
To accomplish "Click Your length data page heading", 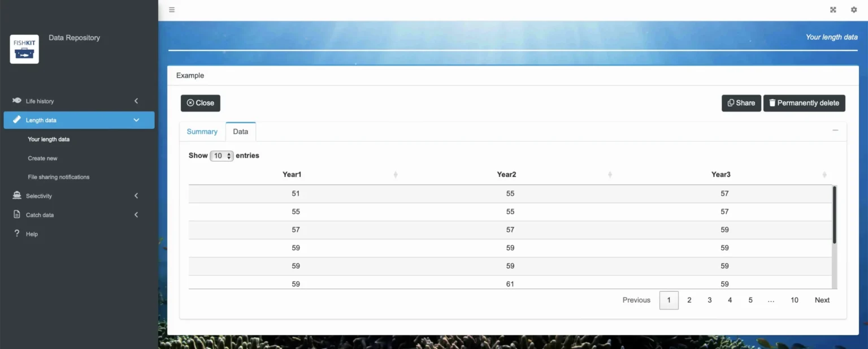I will pos(831,37).
